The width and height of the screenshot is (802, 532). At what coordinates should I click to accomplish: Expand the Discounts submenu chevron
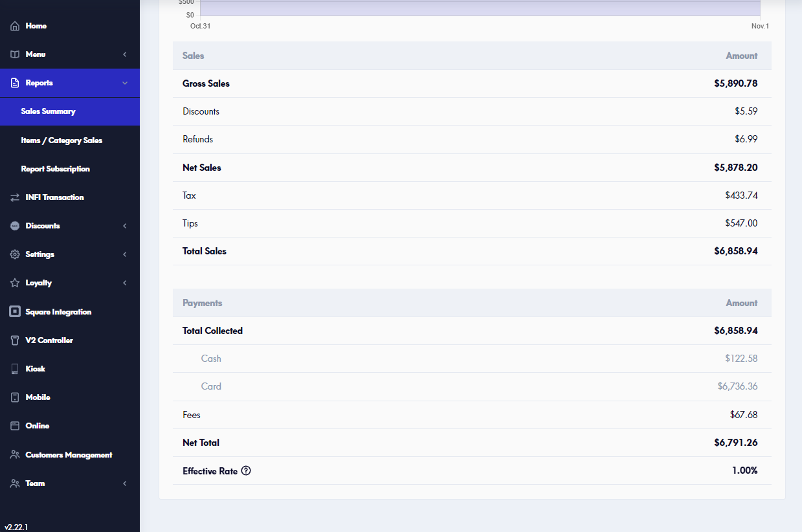[x=125, y=226]
